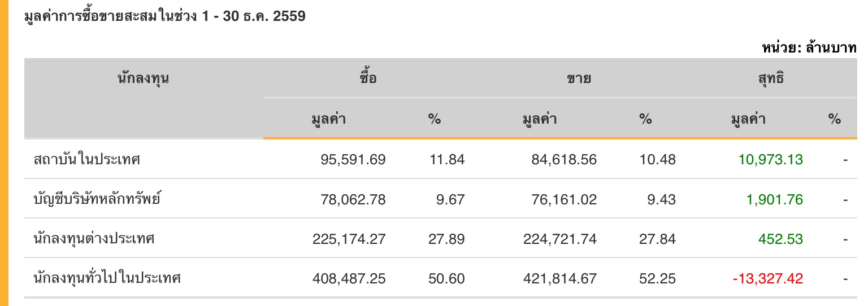Click the buy value 225,174.27

[349, 239]
